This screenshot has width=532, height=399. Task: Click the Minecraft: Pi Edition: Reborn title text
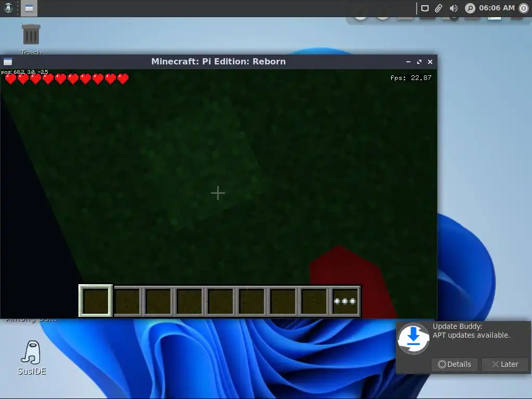(219, 61)
